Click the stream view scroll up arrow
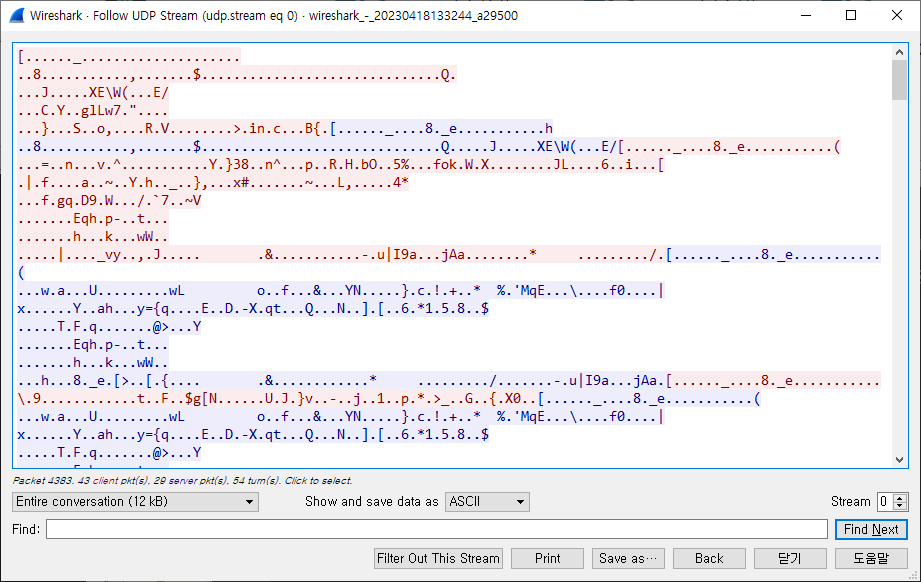921x582 pixels. pyautogui.click(x=899, y=52)
